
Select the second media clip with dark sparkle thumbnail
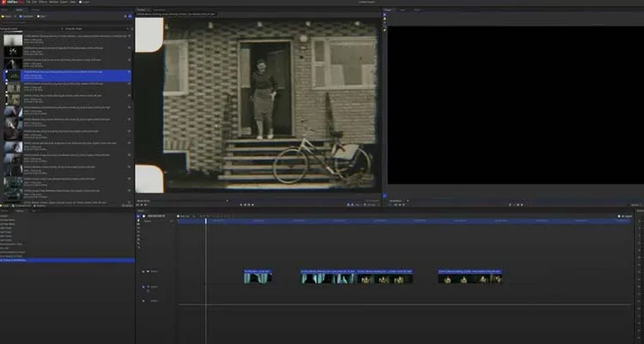click(x=68, y=51)
